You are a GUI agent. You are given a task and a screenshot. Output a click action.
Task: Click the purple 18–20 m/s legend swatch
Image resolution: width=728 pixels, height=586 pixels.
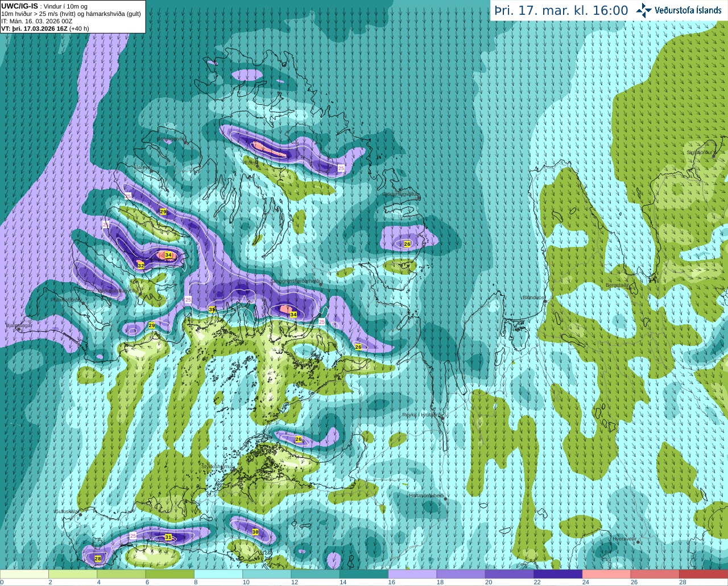point(461,574)
